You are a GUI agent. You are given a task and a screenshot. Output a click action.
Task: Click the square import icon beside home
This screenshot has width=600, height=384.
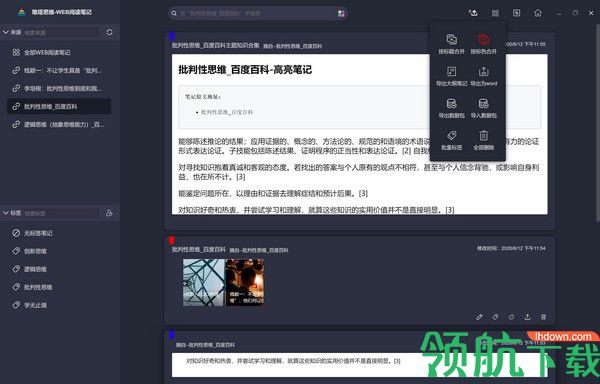(517, 13)
